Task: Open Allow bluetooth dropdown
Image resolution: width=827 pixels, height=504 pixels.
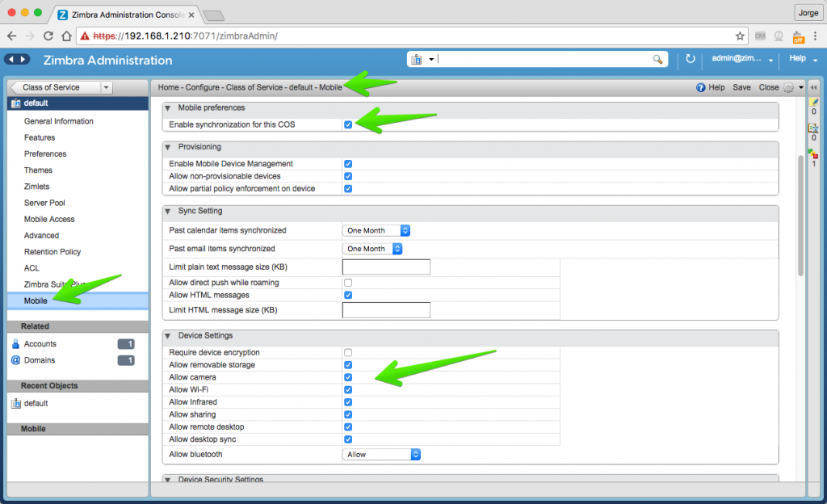Action: pos(381,455)
